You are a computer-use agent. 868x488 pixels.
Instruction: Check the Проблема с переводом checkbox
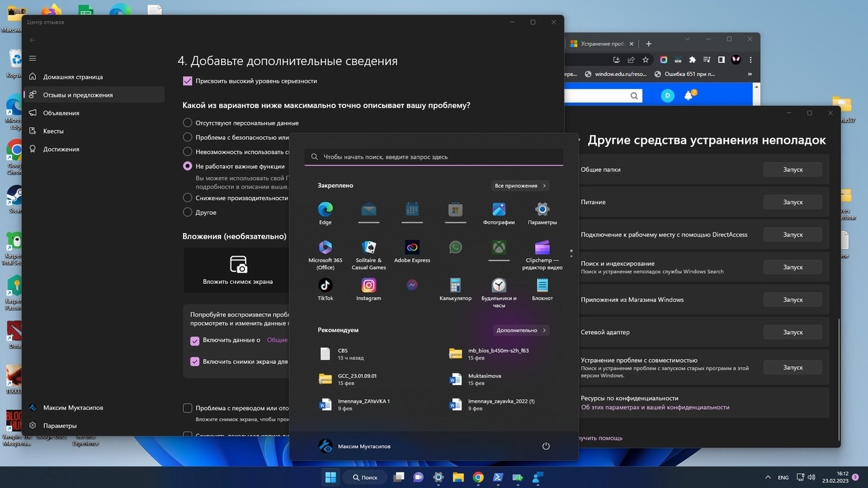pyautogui.click(x=188, y=408)
